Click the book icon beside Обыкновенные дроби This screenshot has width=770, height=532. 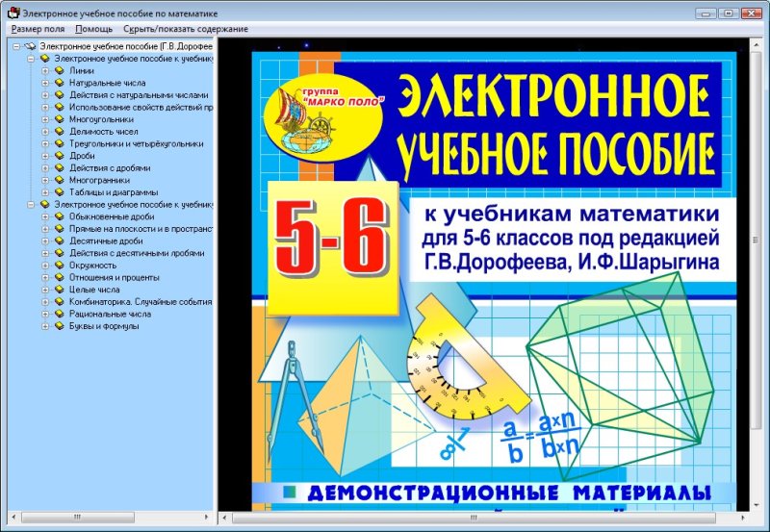[60, 216]
